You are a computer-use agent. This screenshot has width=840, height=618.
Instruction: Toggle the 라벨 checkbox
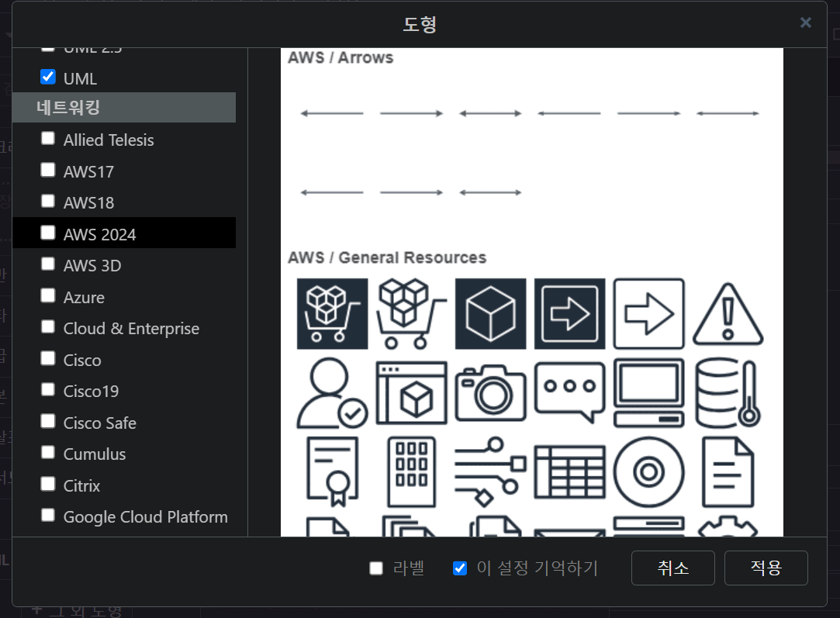pos(376,568)
